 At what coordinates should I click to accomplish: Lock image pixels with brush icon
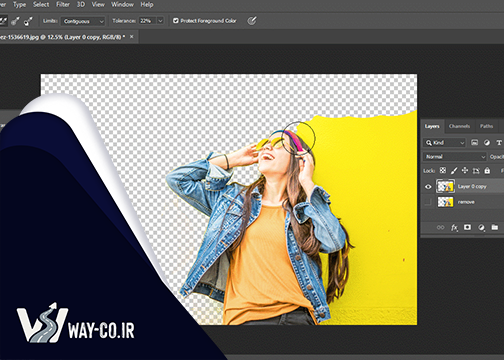(x=454, y=171)
